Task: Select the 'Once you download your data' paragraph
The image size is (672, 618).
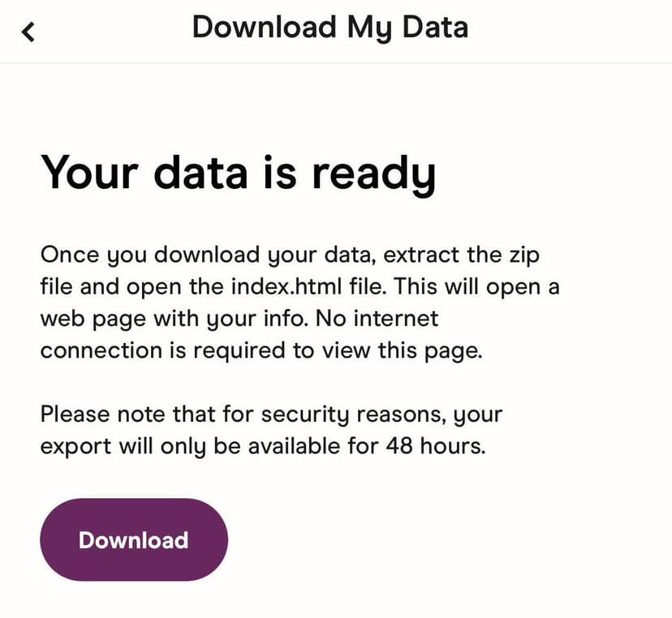Action: coord(300,303)
